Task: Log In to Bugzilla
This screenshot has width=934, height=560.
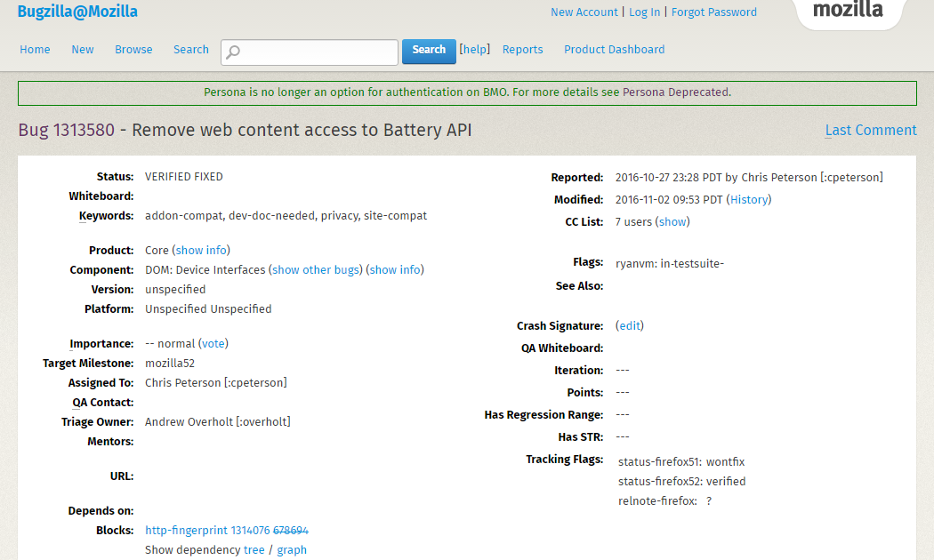Action: 644,12
